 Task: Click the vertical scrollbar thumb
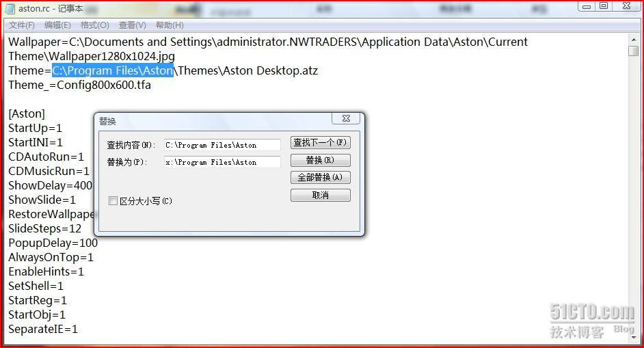[634, 51]
